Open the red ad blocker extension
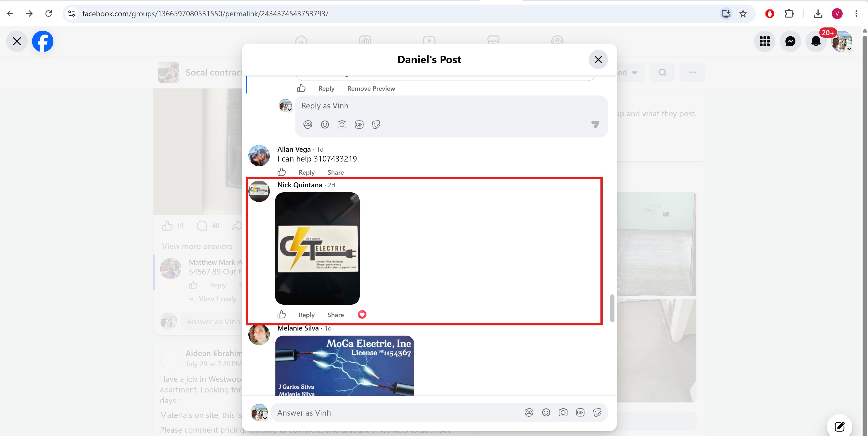The height and width of the screenshot is (436, 868). point(769,13)
